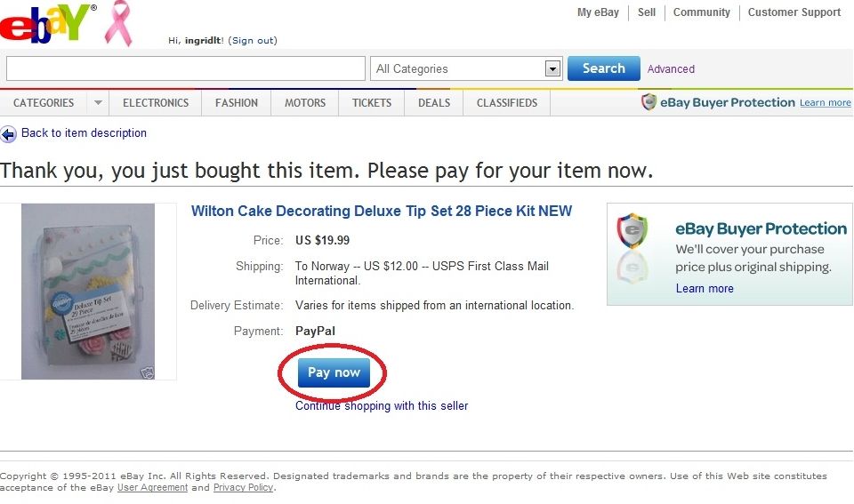Open the DEALS tab
This screenshot has height=504, width=854.
click(434, 103)
